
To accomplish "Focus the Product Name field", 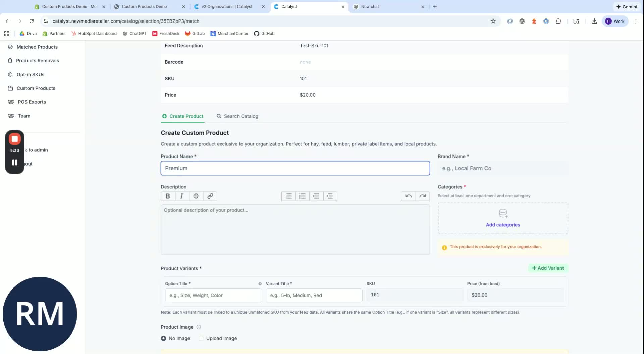I will pos(295,168).
